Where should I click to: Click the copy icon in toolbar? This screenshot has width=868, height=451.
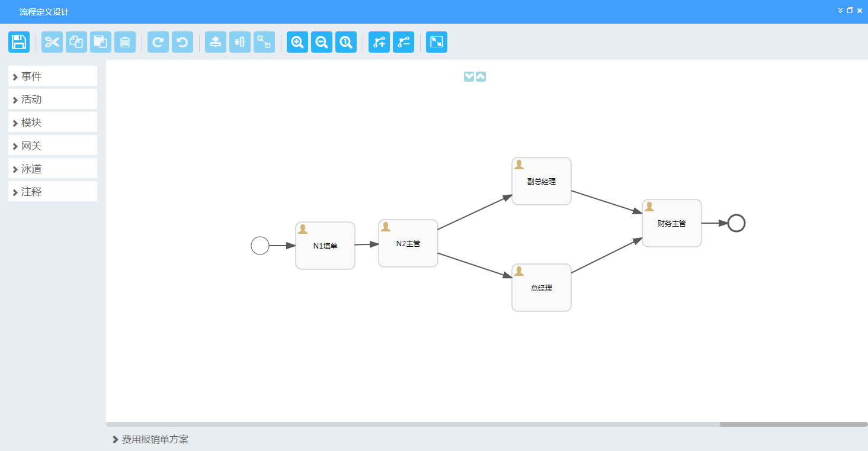[x=76, y=42]
